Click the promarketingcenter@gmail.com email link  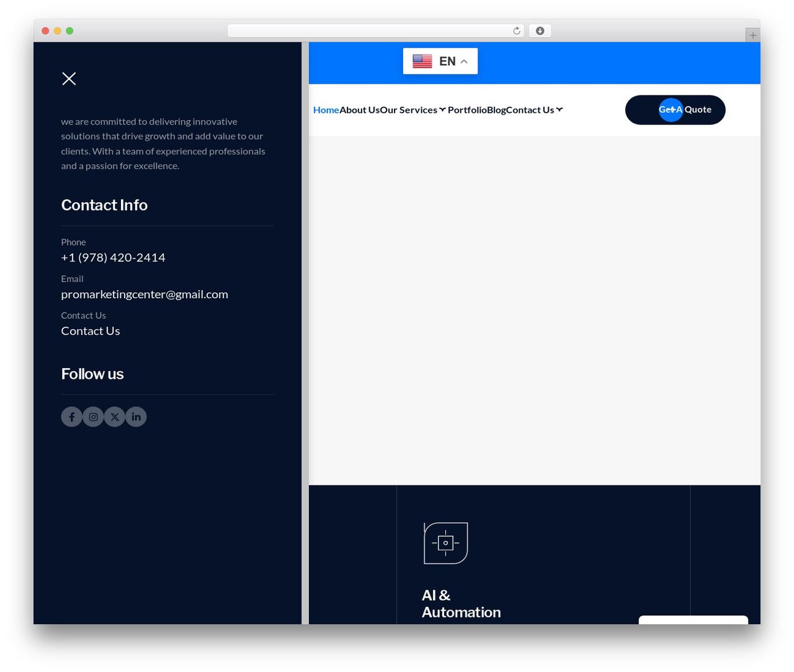point(145,294)
